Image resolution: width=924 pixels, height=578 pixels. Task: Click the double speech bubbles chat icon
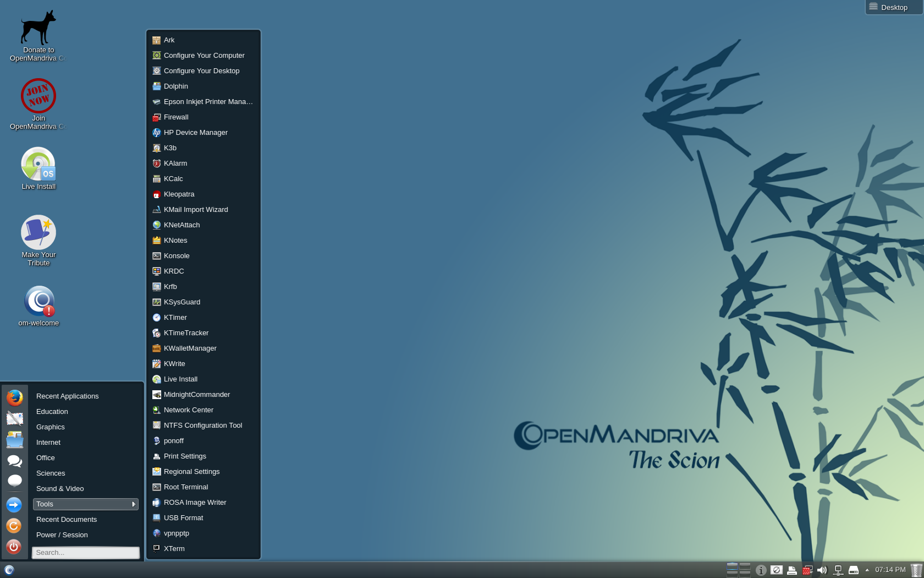(x=14, y=461)
